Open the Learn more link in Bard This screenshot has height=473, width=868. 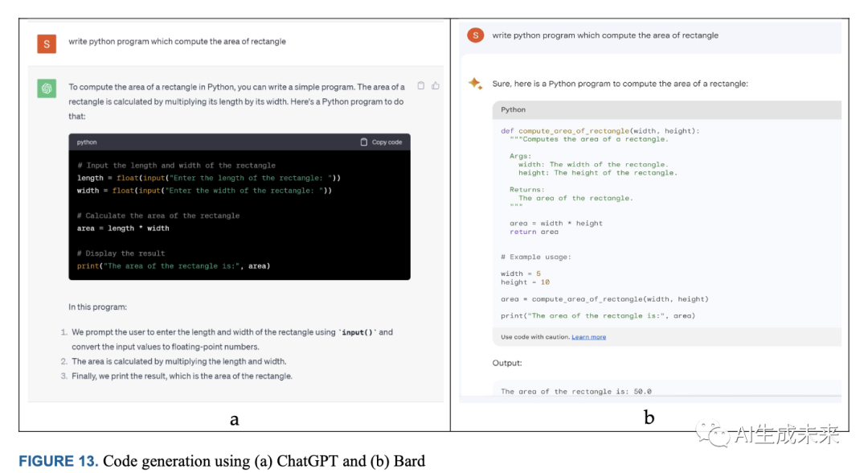pyautogui.click(x=588, y=337)
